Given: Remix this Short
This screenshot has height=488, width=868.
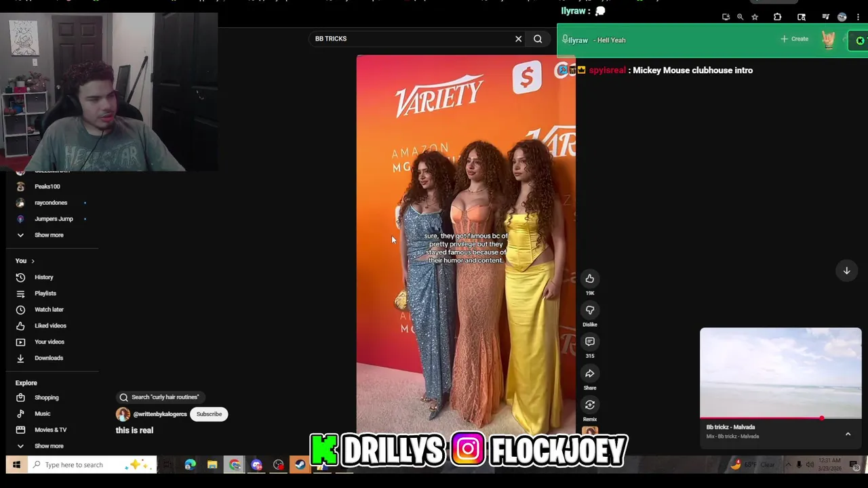Looking at the screenshot, I should (590, 405).
